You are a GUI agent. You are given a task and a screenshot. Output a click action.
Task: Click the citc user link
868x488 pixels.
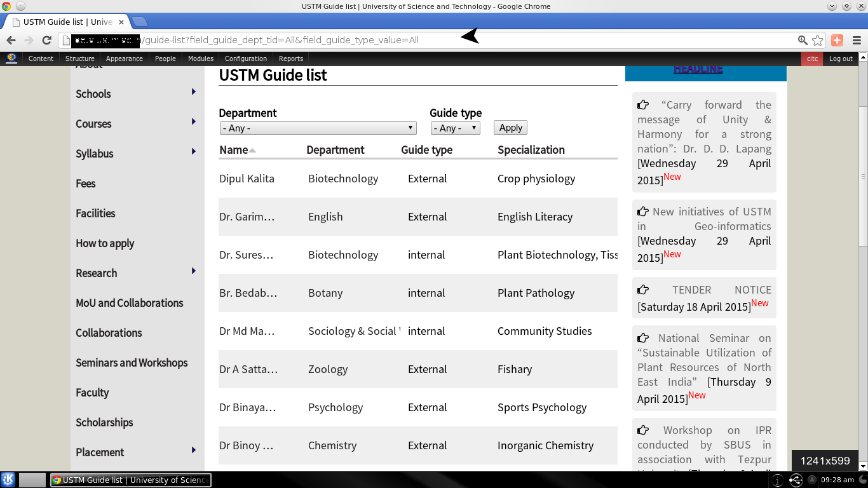tap(812, 58)
